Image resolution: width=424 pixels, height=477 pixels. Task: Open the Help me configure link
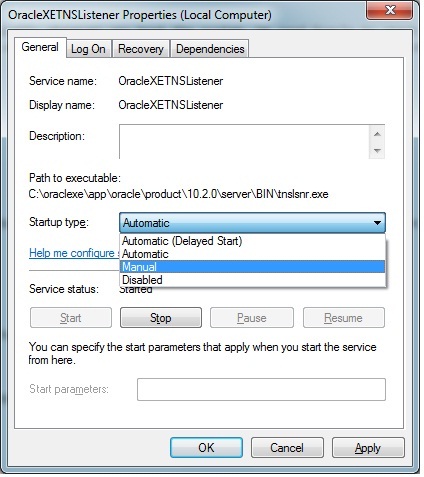tap(74, 253)
